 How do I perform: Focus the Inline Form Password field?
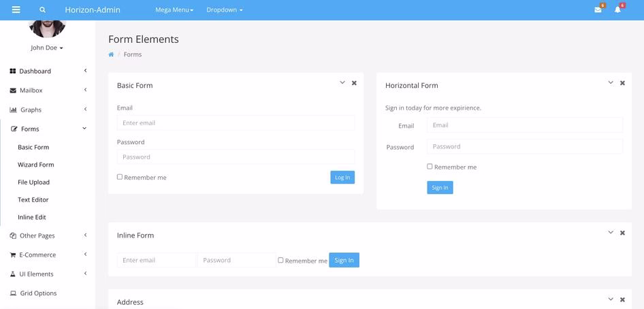[237, 260]
